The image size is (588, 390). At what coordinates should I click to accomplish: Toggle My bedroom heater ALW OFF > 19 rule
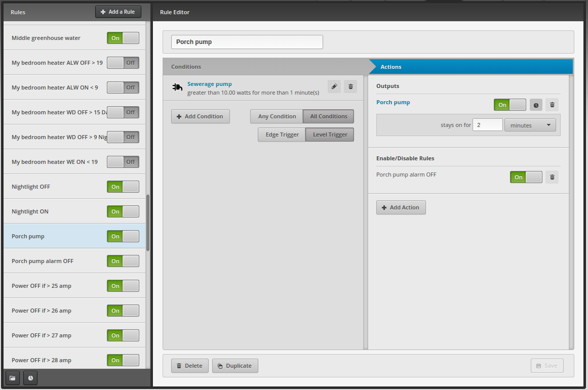(123, 63)
